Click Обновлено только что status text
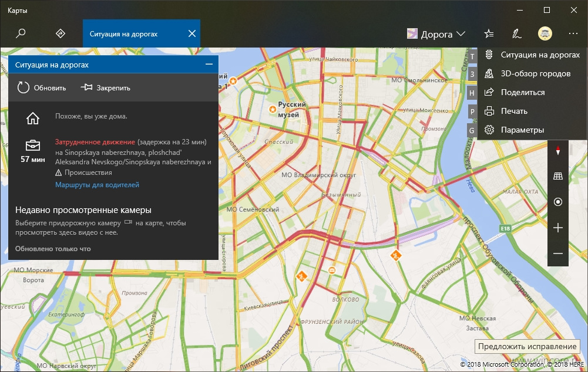 click(53, 249)
